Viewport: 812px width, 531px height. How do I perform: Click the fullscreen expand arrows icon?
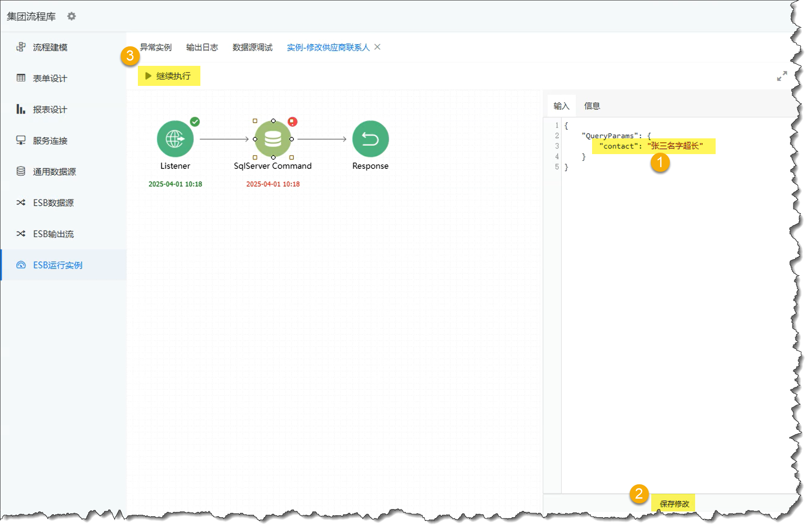coord(781,76)
